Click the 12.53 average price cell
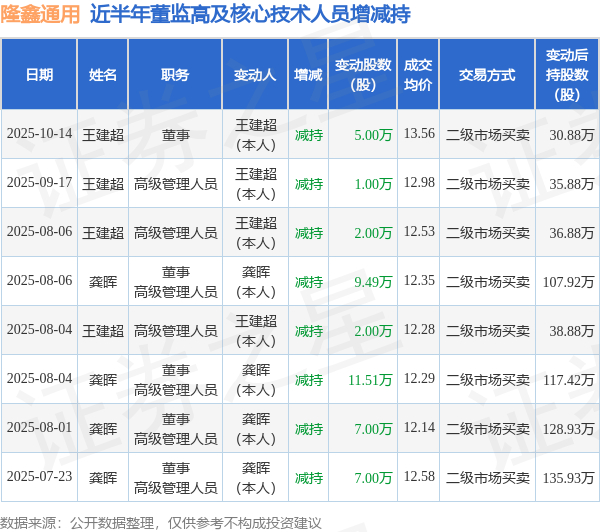Screen dimensions: 600x532 [419, 232]
